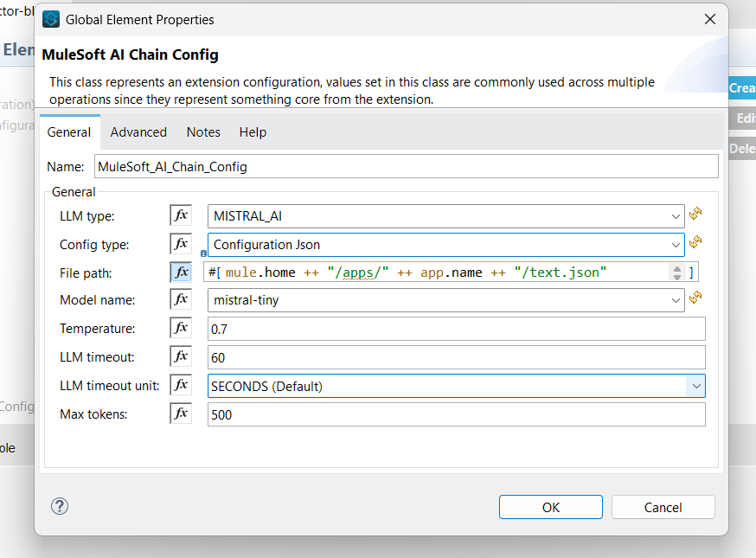Toggle expression mode for Max tokens
Image resolution: width=756 pixels, height=558 pixels.
(x=181, y=414)
